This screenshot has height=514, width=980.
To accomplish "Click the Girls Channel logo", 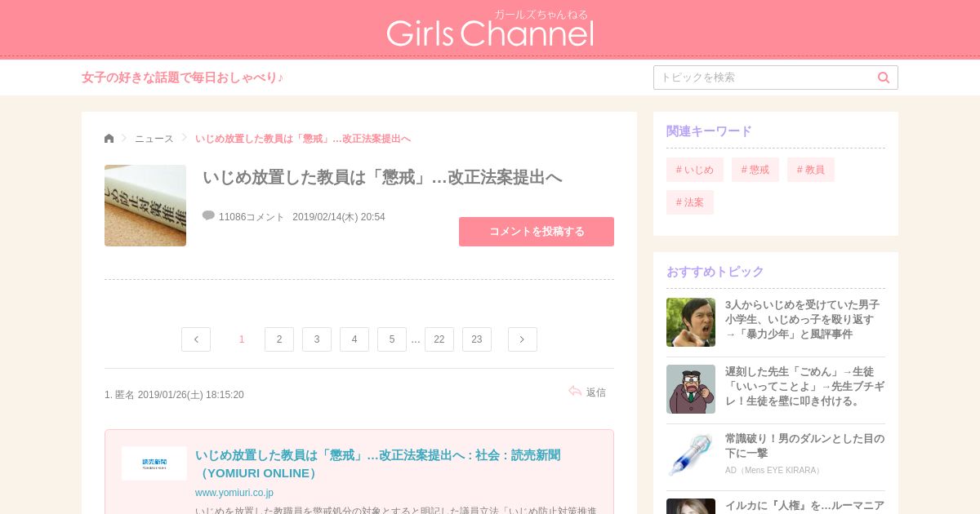I will click(x=490, y=29).
